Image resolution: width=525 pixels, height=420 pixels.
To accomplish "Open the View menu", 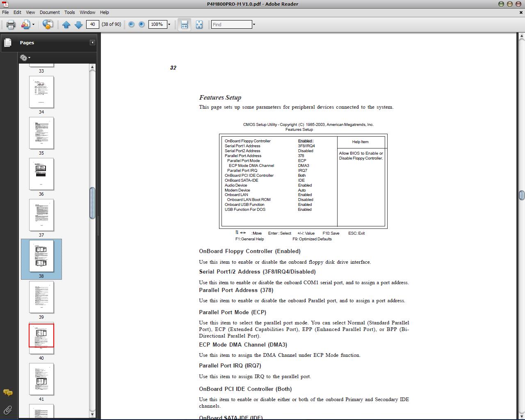I will (30, 12).
